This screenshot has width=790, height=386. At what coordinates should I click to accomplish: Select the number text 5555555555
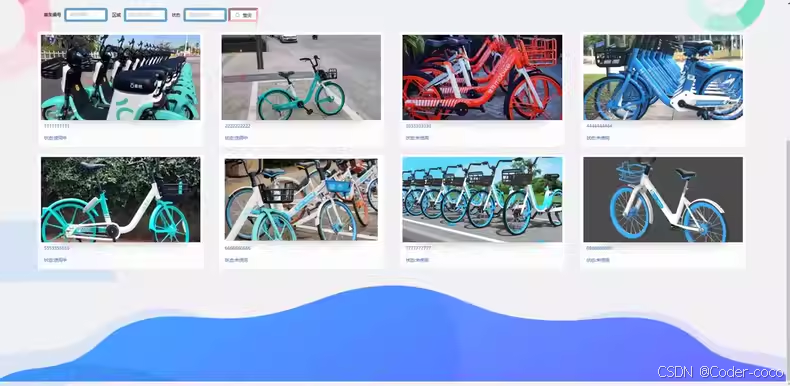pos(57,248)
